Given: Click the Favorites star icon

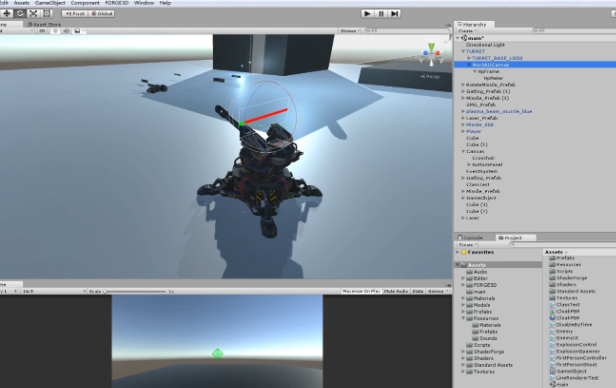Looking at the screenshot, I should (x=464, y=252).
